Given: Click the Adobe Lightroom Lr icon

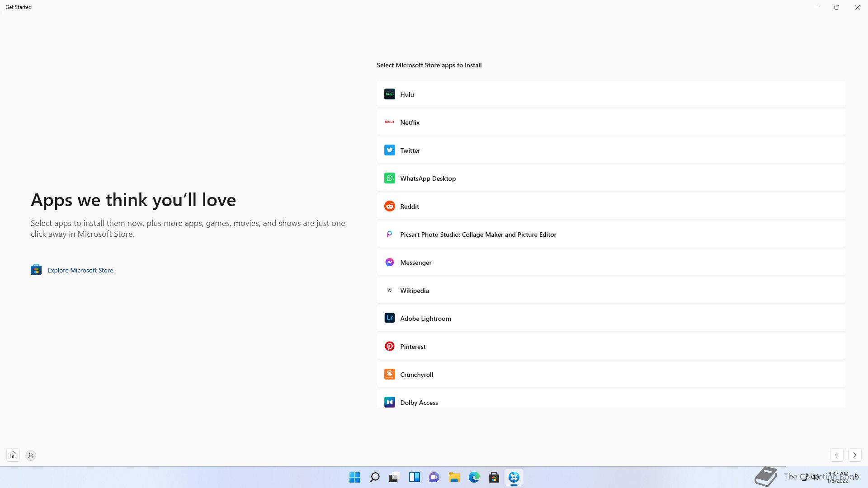Looking at the screenshot, I should pyautogui.click(x=389, y=318).
